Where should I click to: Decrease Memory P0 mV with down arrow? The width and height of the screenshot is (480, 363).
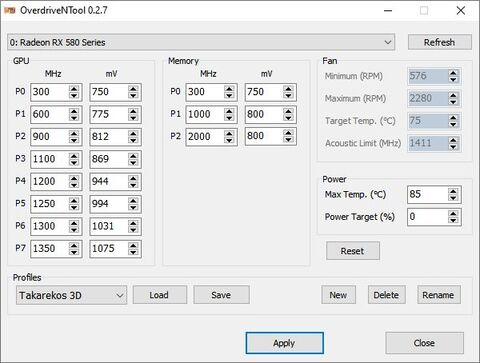pos(288,96)
